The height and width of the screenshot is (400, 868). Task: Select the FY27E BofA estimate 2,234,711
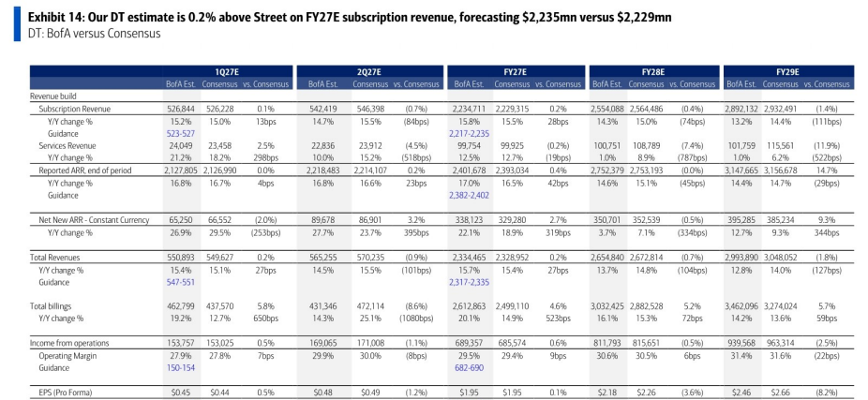pyautogui.click(x=470, y=109)
